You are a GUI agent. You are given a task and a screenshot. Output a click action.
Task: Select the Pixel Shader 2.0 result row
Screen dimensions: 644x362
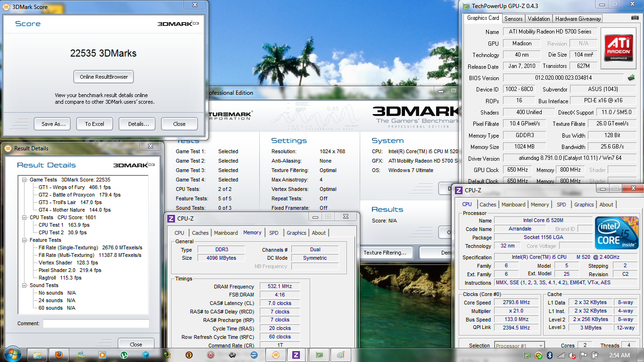[x=70, y=270]
